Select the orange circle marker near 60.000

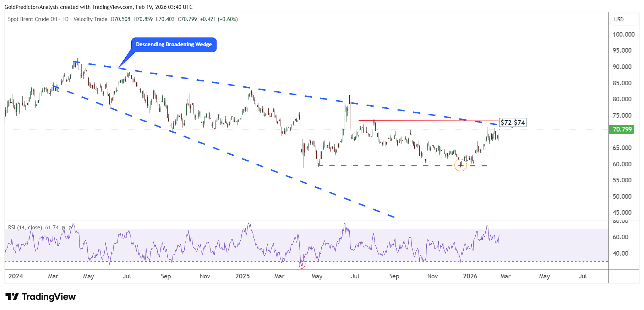(460, 165)
